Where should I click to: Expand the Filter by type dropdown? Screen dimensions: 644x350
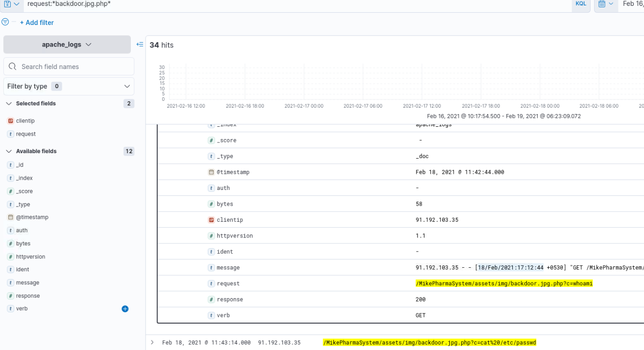click(x=69, y=86)
